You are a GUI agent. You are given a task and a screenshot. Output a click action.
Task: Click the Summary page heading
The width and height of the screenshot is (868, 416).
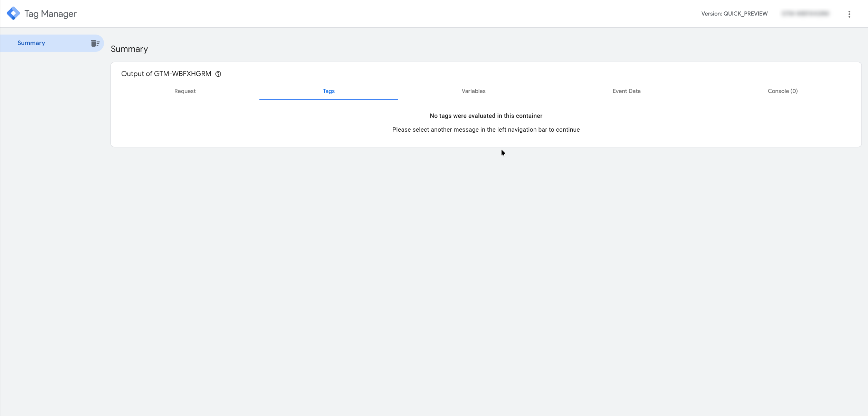pyautogui.click(x=129, y=49)
